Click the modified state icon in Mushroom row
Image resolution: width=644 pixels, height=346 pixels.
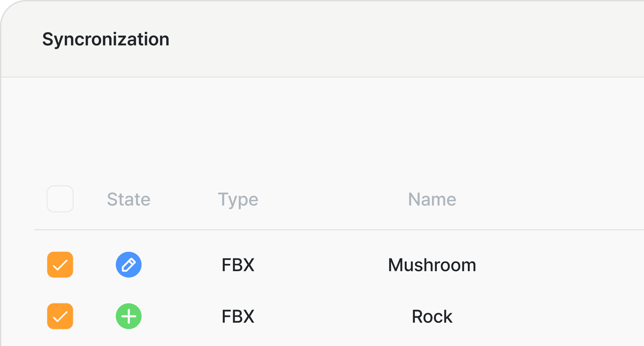pos(128,265)
